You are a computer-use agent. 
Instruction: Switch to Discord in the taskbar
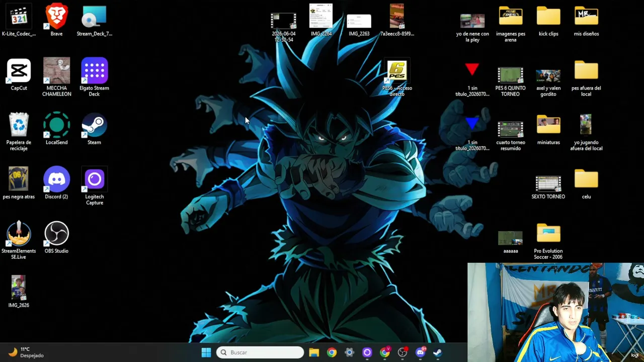pyautogui.click(x=420, y=352)
